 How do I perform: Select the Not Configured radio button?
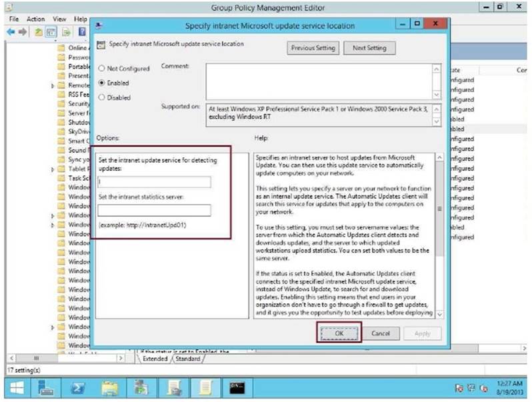[101, 69]
